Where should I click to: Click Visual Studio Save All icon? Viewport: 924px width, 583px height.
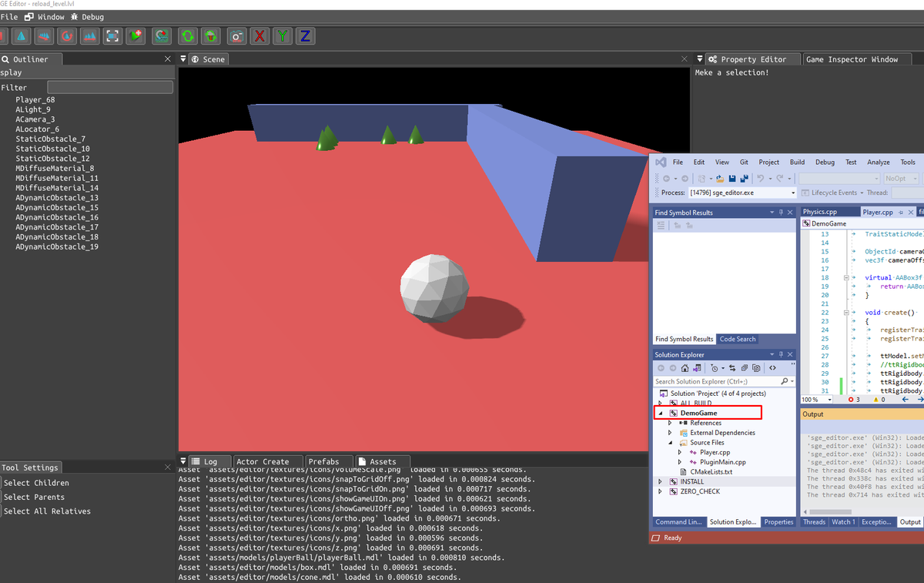[x=745, y=179]
